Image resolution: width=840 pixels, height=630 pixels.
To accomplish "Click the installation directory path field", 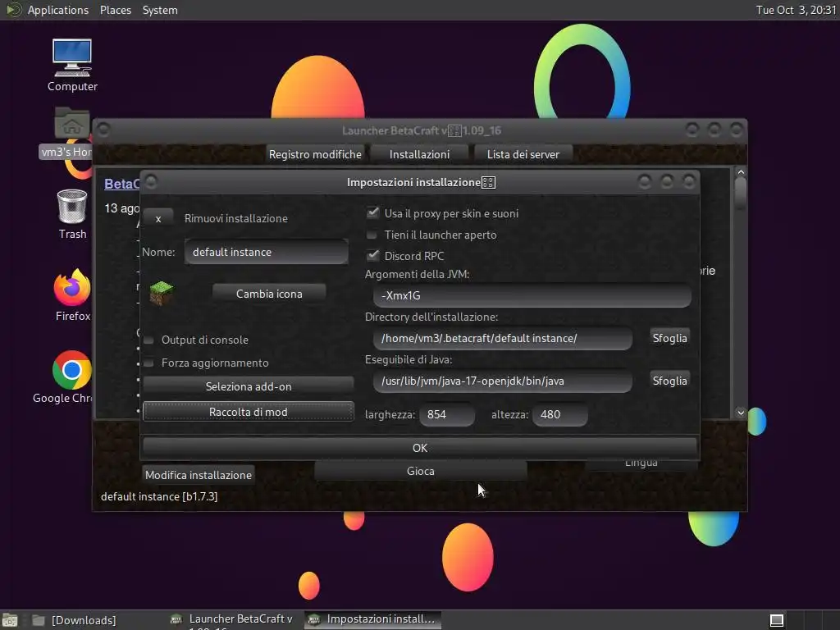I will coord(503,338).
